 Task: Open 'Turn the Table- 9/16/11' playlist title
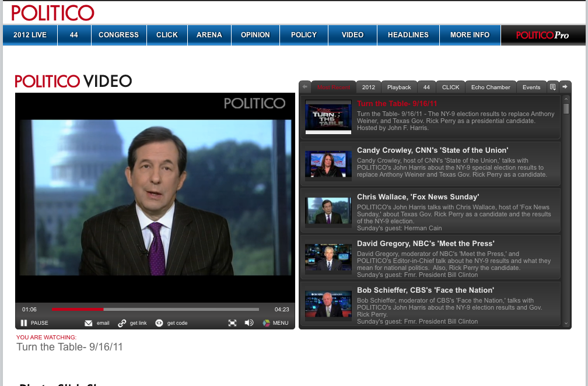397,103
